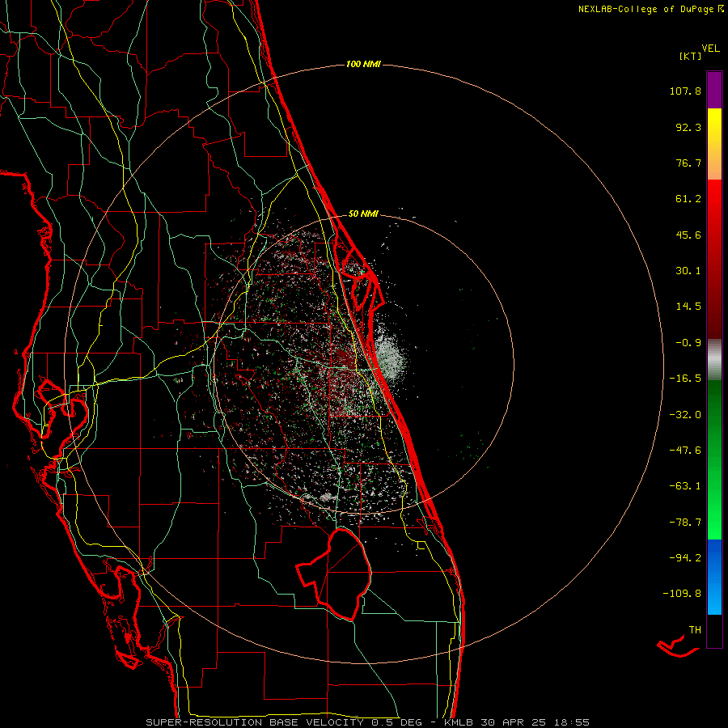
Task: Click the -63.1 velocity scale value
Action: pyautogui.click(x=685, y=486)
